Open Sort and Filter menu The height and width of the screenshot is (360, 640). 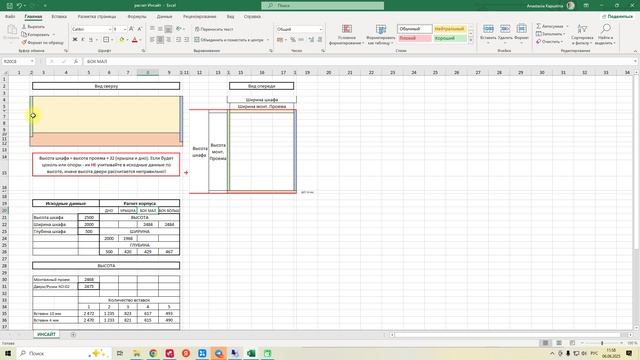click(582, 34)
